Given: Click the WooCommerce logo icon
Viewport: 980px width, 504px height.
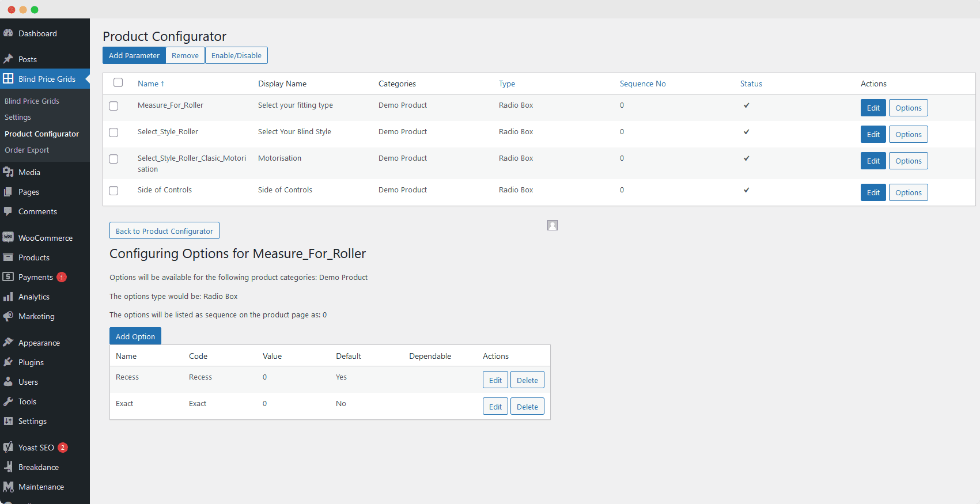Looking at the screenshot, I should pyautogui.click(x=8, y=238).
